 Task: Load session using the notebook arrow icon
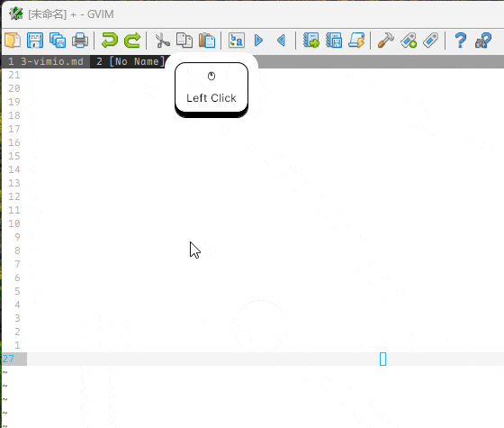point(311,41)
